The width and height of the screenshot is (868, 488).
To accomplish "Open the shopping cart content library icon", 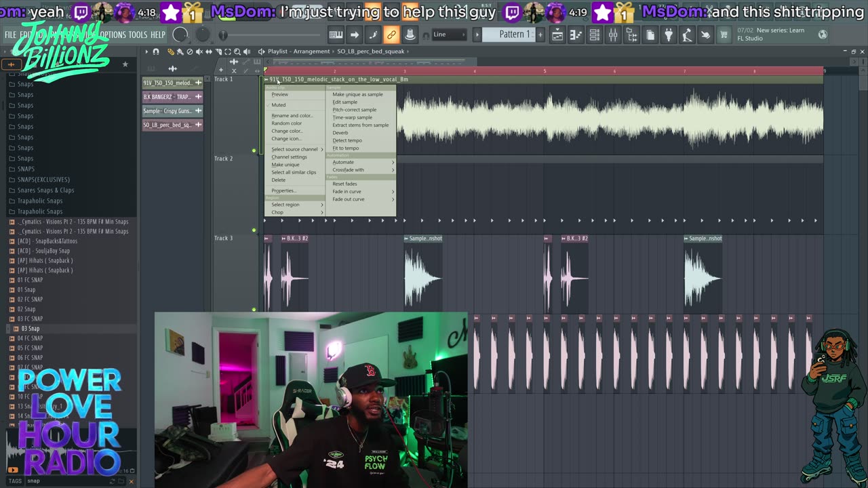I will [x=724, y=35].
